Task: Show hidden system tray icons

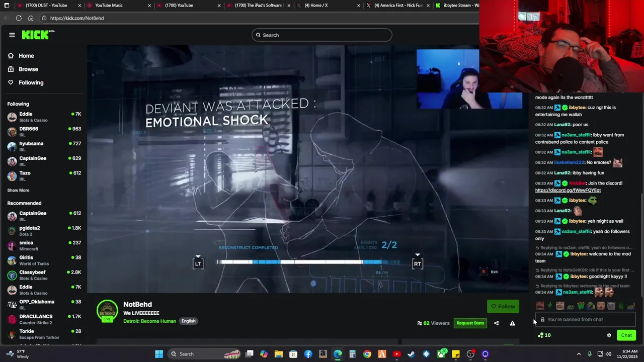Action: click(579, 354)
